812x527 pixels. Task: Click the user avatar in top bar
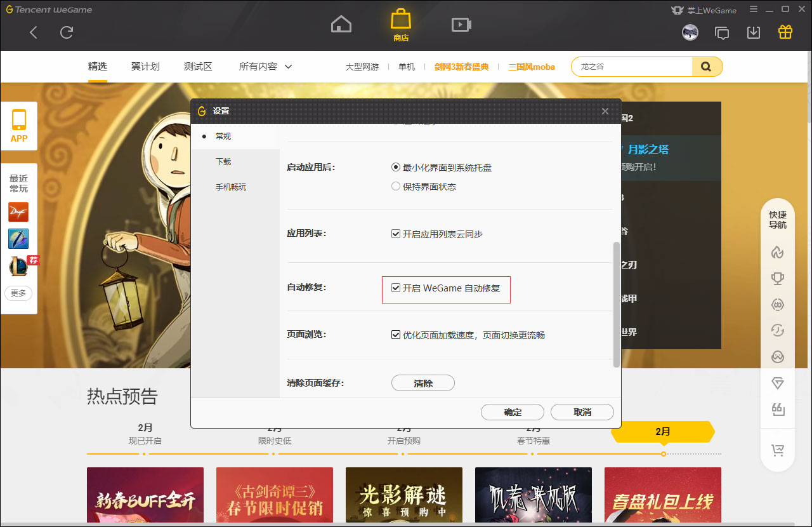[690, 32]
